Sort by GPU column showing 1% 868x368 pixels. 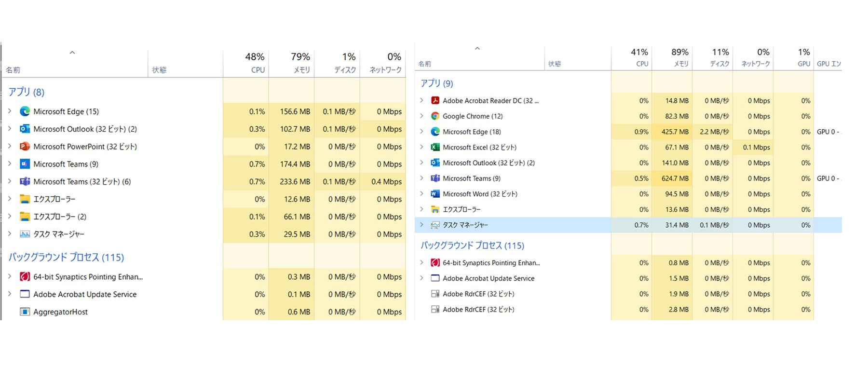794,58
